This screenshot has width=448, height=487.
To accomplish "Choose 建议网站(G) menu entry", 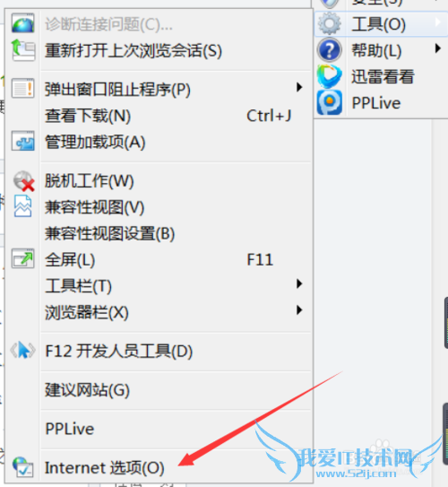I will click(x=177, y=390).
